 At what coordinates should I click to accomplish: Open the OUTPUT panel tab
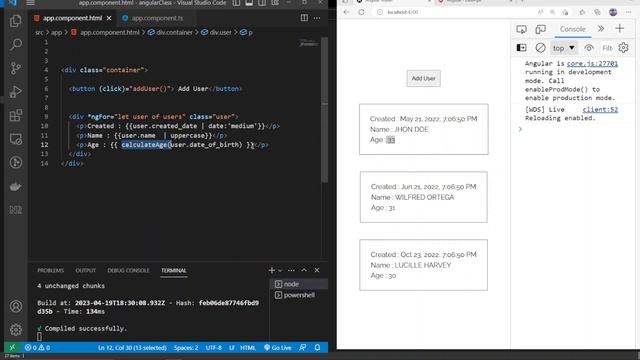(85, 270)
